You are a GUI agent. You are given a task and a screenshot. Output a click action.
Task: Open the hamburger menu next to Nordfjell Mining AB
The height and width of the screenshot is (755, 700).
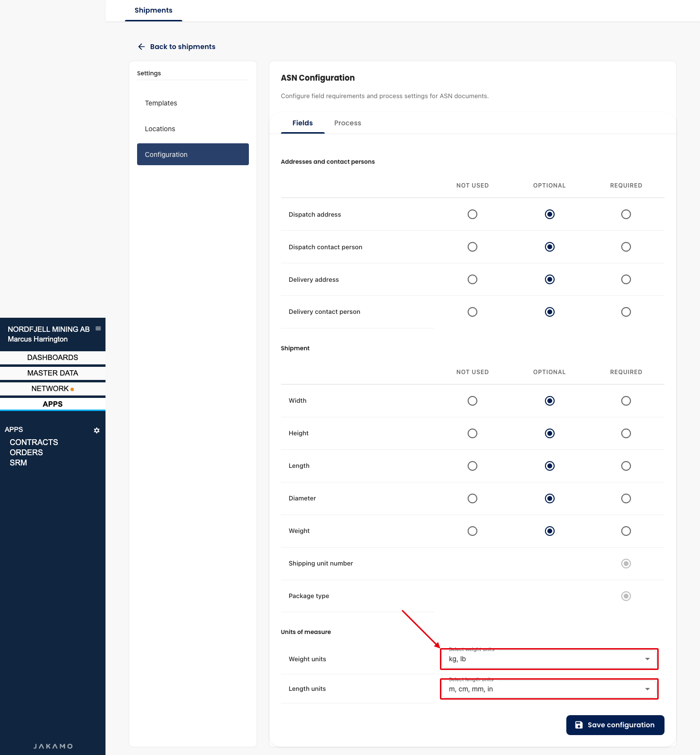pyautogui.click(x=98, y=328)
